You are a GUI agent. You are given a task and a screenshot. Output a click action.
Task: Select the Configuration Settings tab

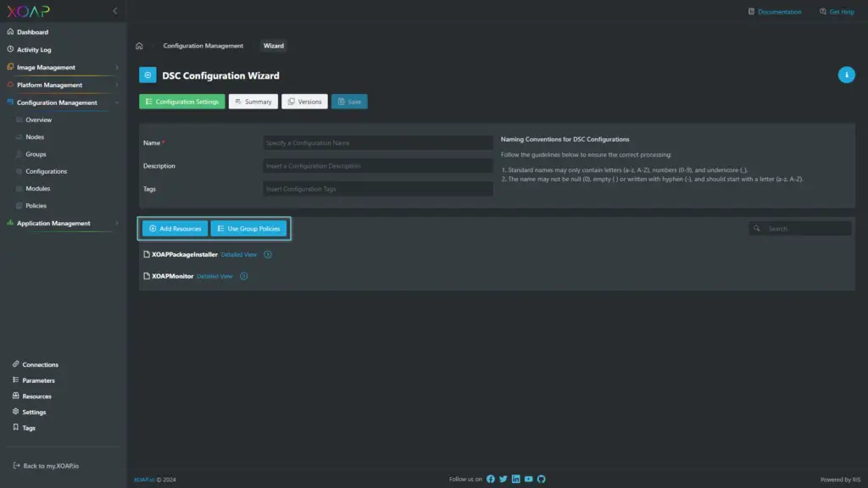[182, 102]
